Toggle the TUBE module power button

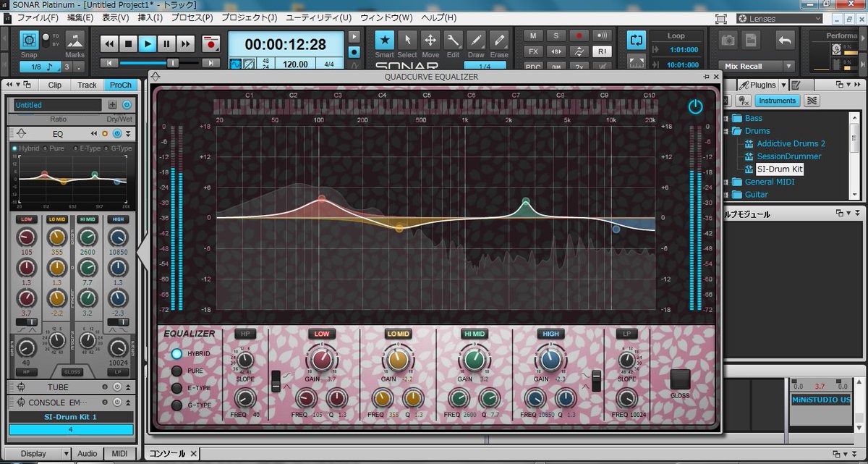(116, 387)
